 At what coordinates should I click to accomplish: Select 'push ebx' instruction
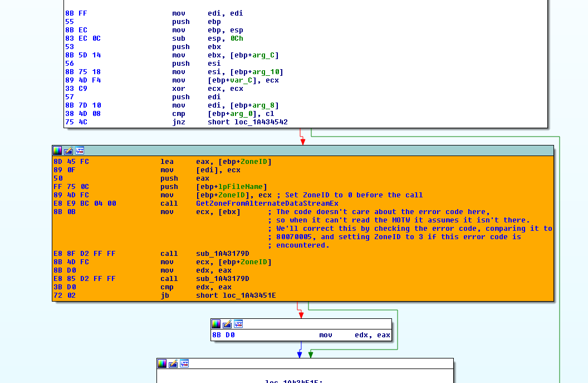coord(197,47)
